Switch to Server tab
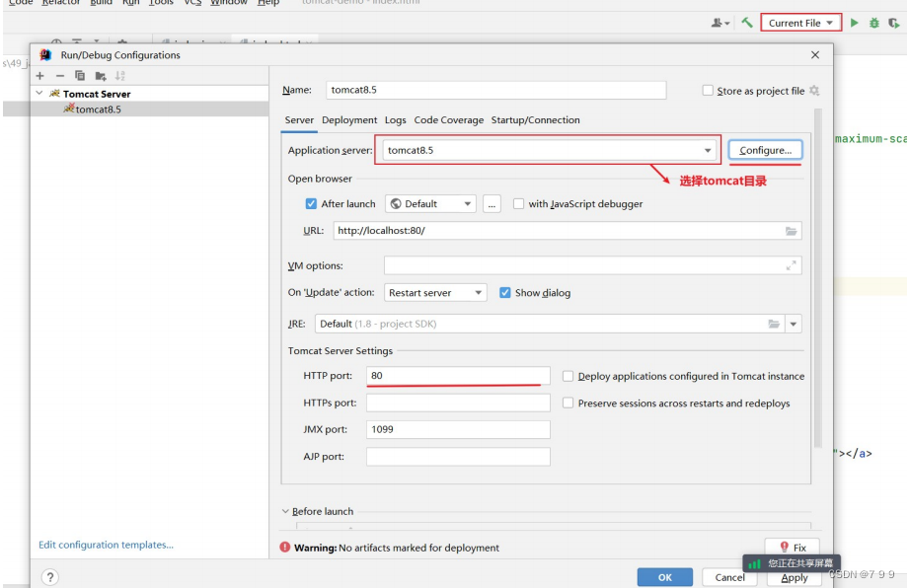Viewport: 910px width, 588px height. point(299,120)
